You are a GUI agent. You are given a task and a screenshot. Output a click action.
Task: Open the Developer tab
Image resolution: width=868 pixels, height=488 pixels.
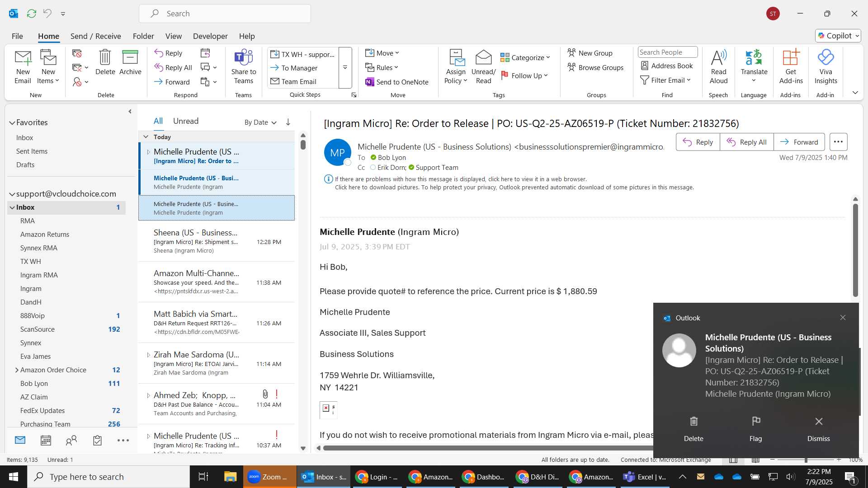210,36
